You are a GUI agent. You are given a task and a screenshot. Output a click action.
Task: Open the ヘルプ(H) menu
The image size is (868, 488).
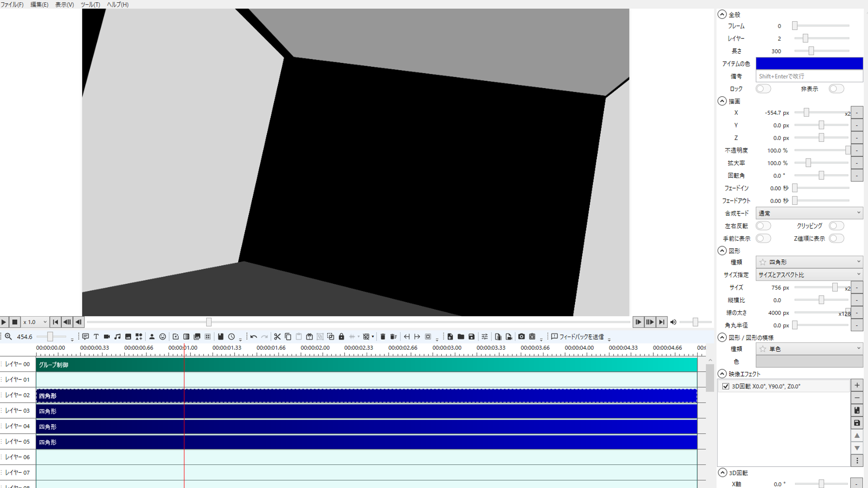(x=118, y=5)
